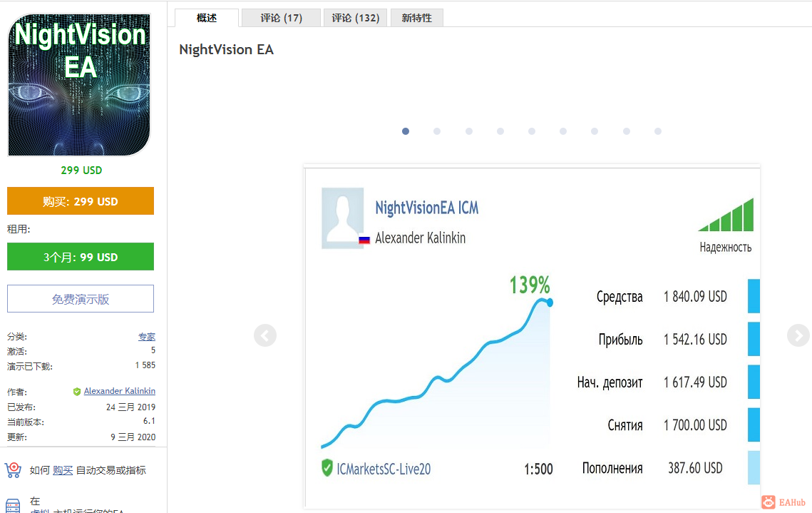Open the 专家 category link
This screenshot has height=513, width=812.
(147, 337)
